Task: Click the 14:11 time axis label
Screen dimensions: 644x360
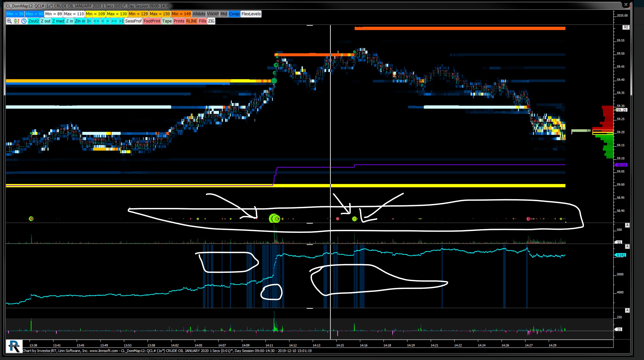Action: (x=269, y=345)
